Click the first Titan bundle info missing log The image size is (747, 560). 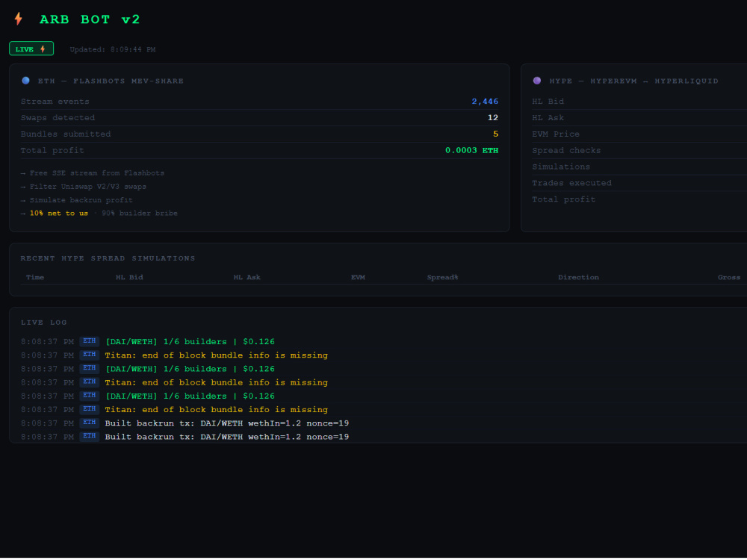(217, 355)
